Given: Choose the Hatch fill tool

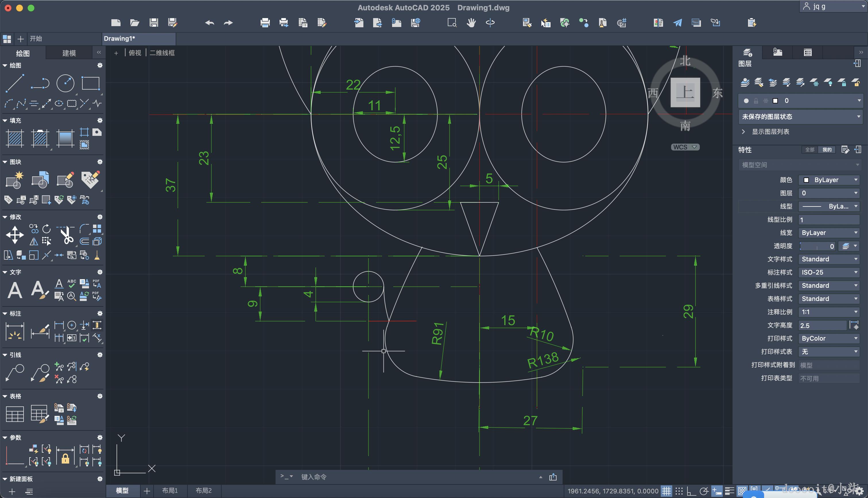Looking at the screenshot, I should pyautogui.click(x=15, y=138).
